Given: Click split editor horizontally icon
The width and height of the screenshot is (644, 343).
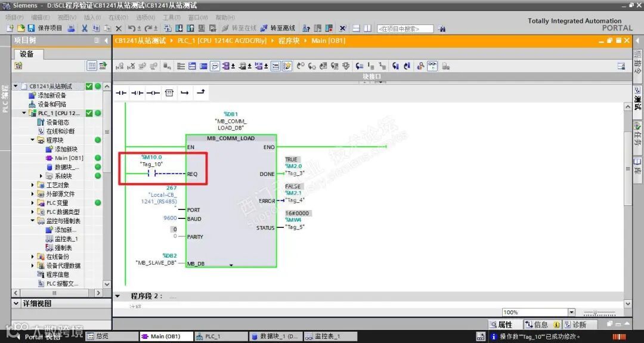Looking at the screenshot, I should click(356, 28).
